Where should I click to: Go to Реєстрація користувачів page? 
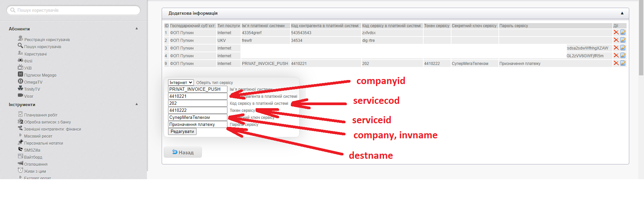pos(47,40)
